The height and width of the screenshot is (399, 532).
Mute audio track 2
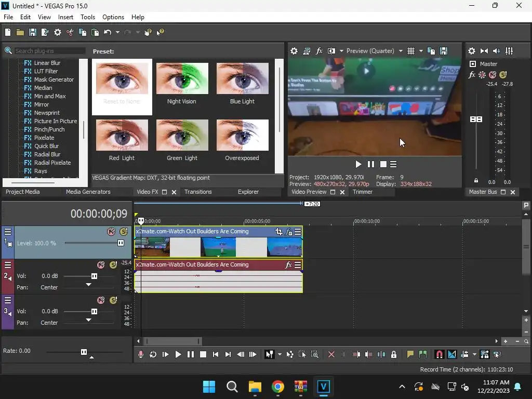(101, 265)
